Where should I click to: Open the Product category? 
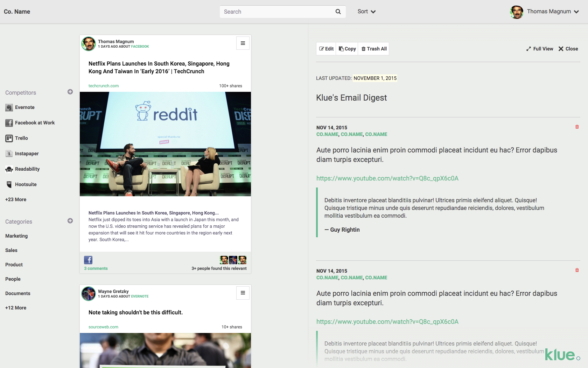(14, 265)
